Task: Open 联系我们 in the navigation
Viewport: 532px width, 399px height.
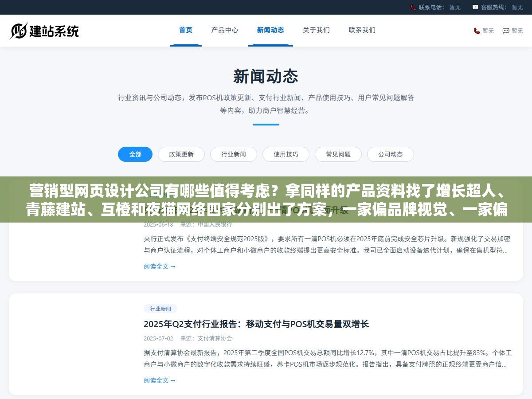Action: pyautogui.click(x=362, y=30)
